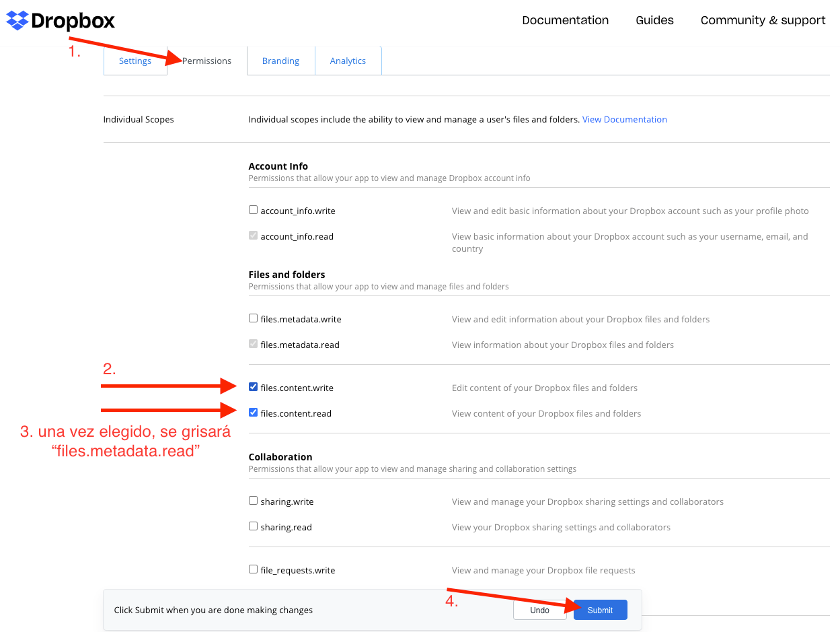Click the Account Info section heading
Viewport: 840px width, 632px height.
click(x=278, y=166)
